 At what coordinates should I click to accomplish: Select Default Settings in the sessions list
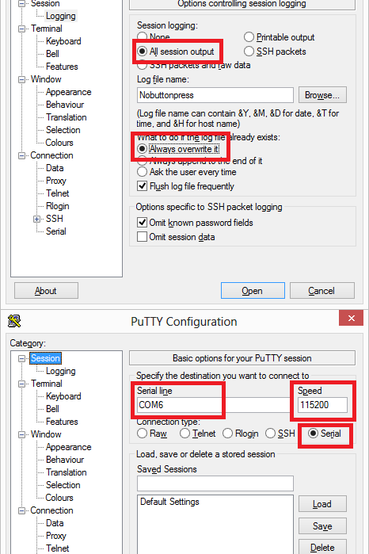[170, 502]
